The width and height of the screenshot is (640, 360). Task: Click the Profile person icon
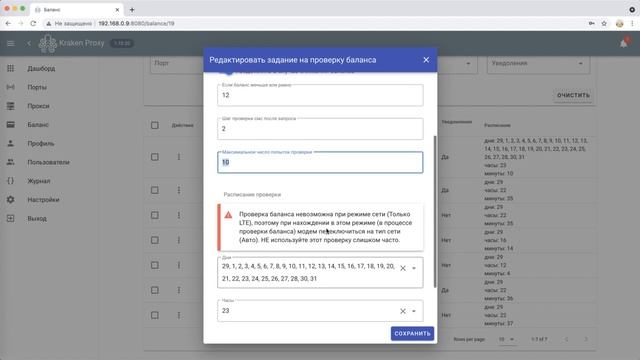point(11,144)
